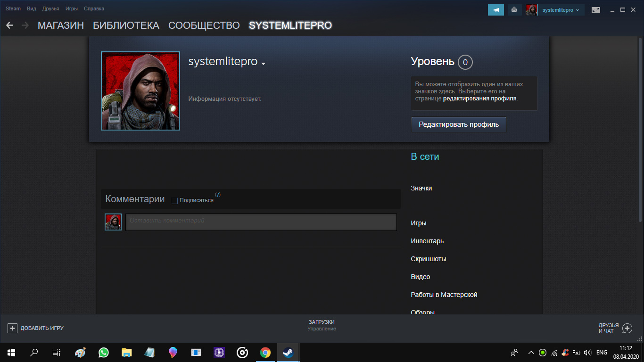Switch the ENG input language indicator
644x362 pixels.
click(602, 352)
